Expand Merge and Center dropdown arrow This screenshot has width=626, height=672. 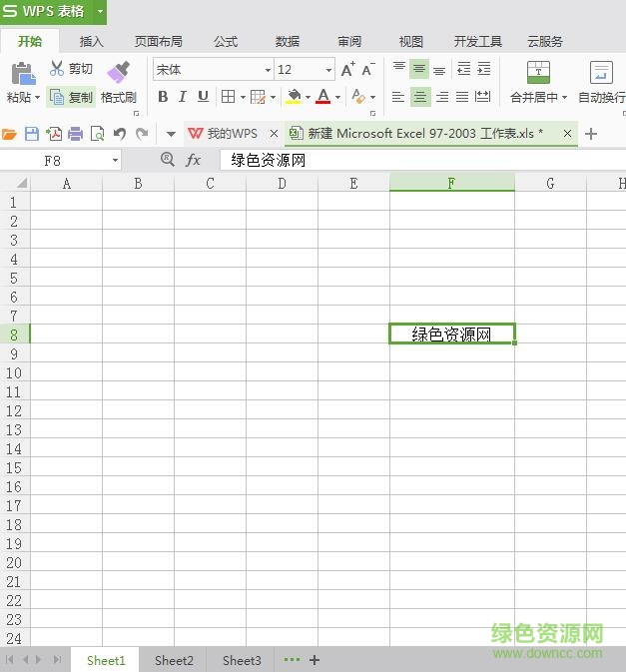point(564,97)
